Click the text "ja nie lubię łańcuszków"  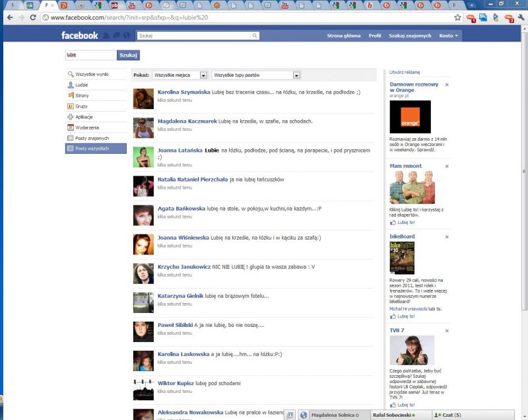point(257,180)
